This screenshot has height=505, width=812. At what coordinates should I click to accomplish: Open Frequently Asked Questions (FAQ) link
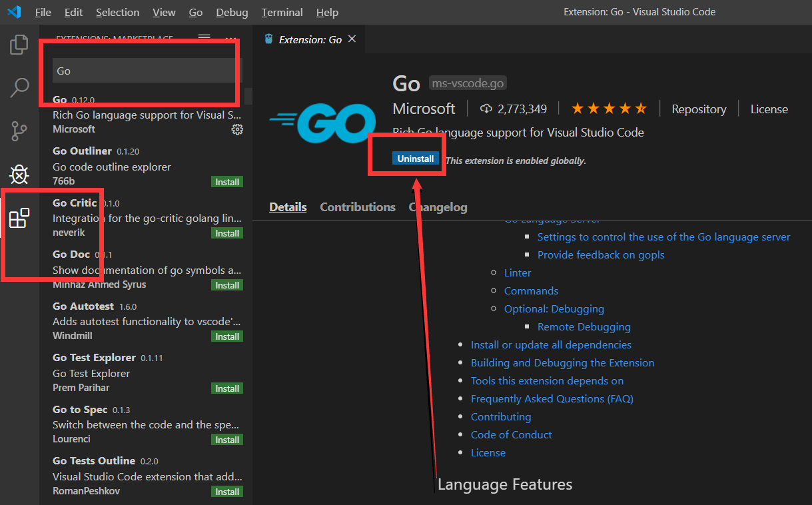[x=552, y=398]
